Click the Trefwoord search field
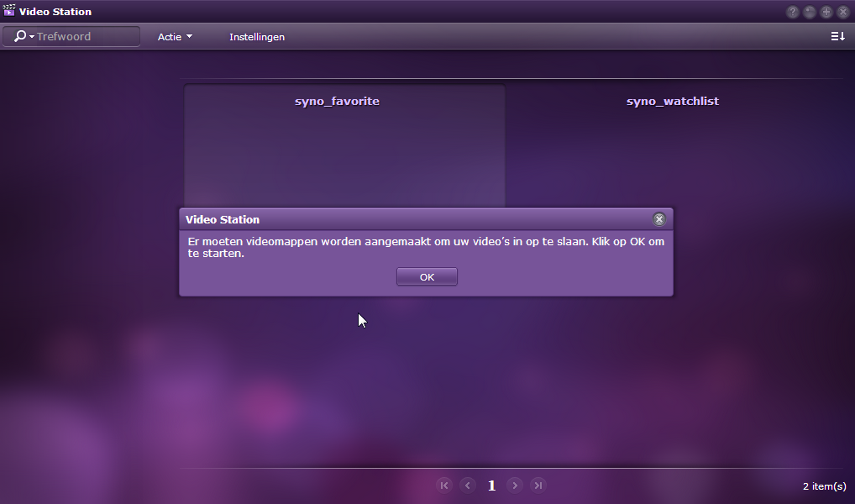 84,37
